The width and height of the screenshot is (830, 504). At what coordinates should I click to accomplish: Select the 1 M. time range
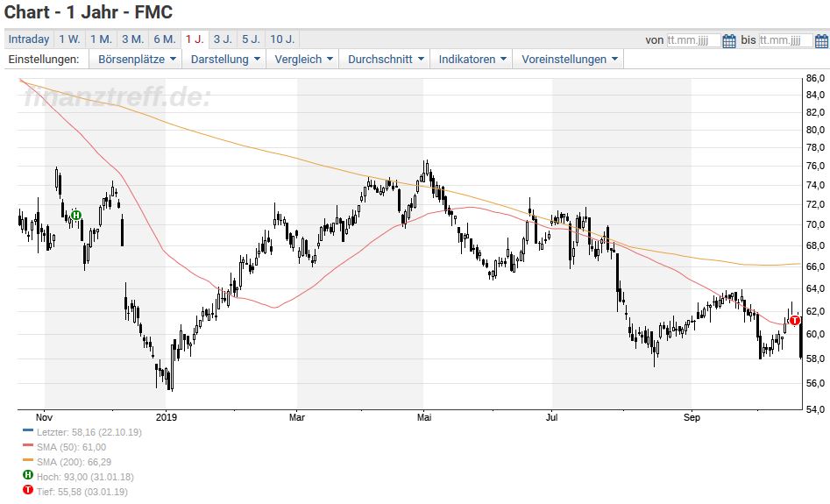pos(101,39)
